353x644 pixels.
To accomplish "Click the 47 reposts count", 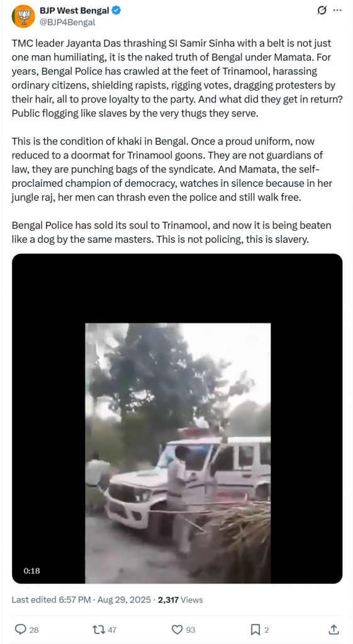I will point(112,629).
